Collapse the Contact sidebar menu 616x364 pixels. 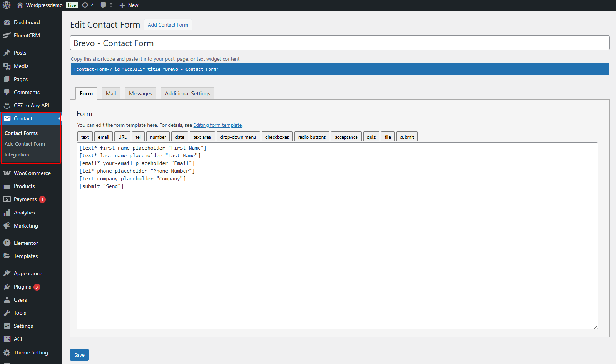click(x=23, y=118)
